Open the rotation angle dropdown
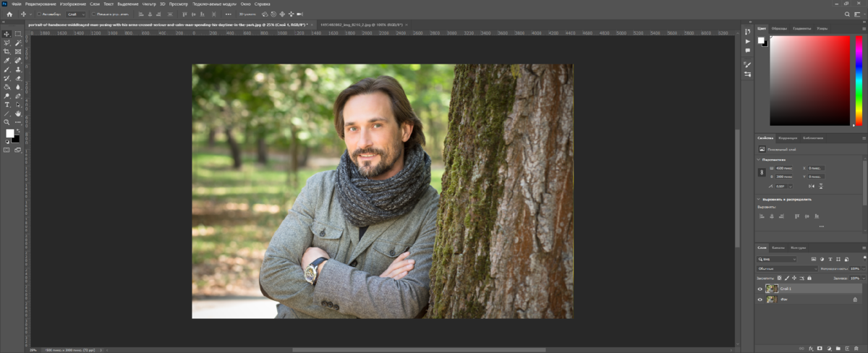This screenshot has width=868, height=353. (791, 186)
